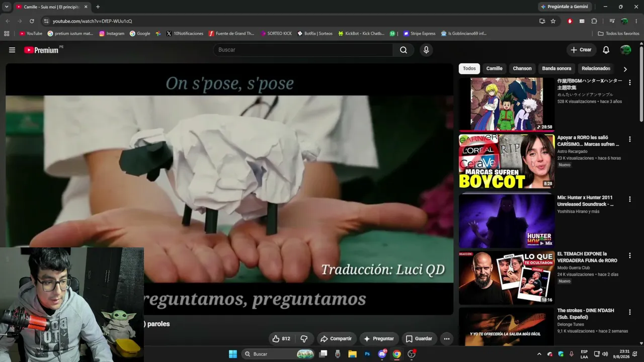Open the Stripe Express bookmark
Image resolution: width=644 pixels, height=362 pixels.
(419, 34)
